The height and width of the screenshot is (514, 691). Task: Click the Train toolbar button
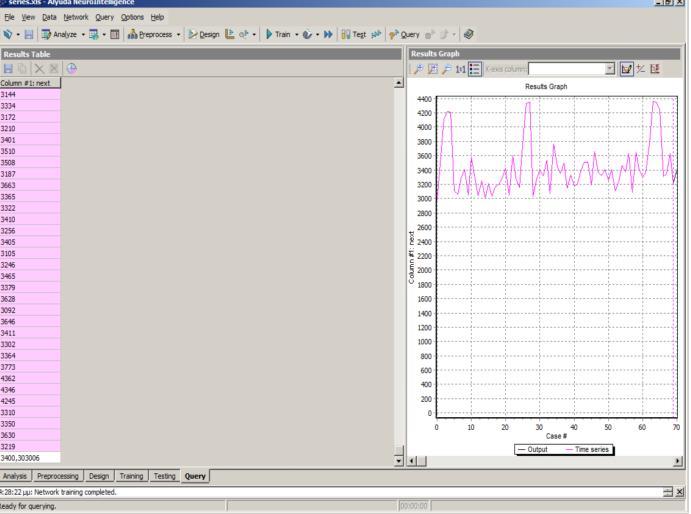pyautogui.click(x=278, y=34)
